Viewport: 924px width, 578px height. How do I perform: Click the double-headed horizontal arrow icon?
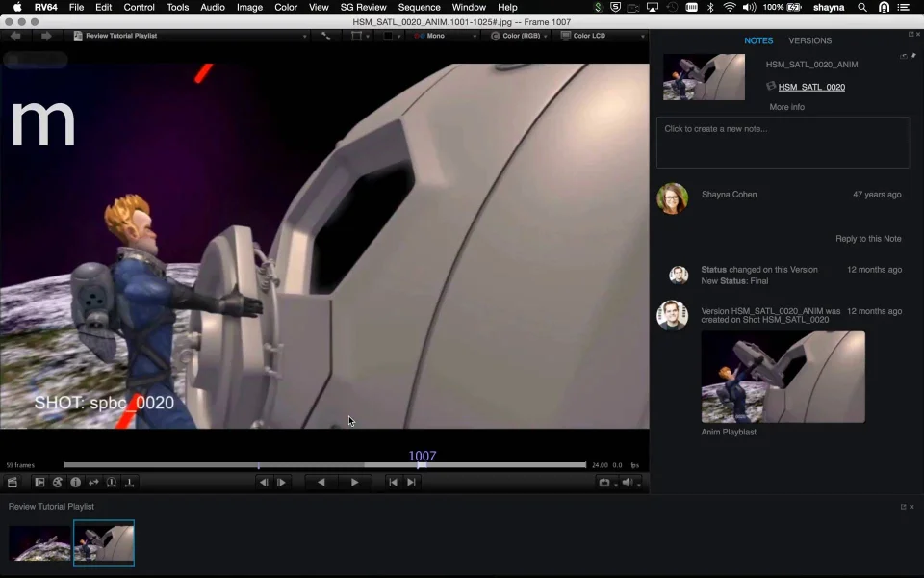click(x=93, y=483)
